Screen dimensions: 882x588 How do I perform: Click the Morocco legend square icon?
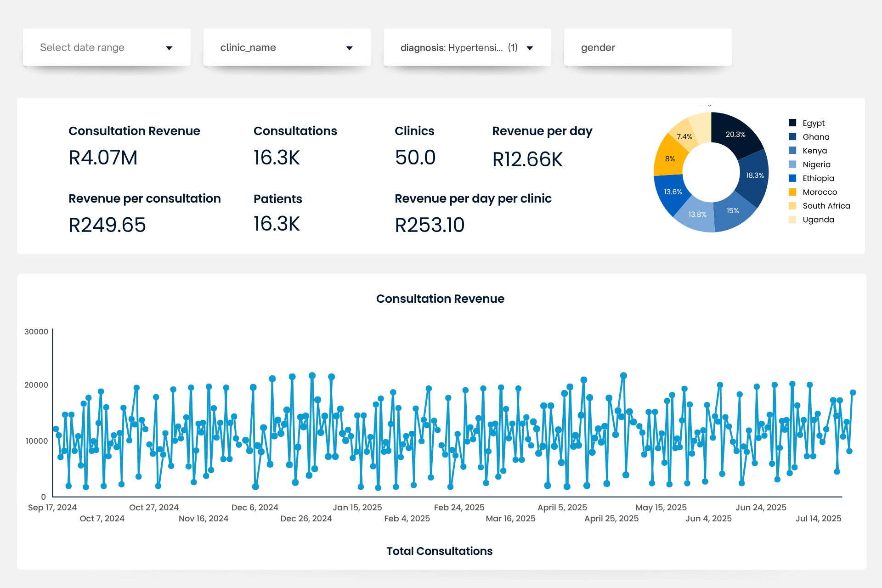point(792,192)
